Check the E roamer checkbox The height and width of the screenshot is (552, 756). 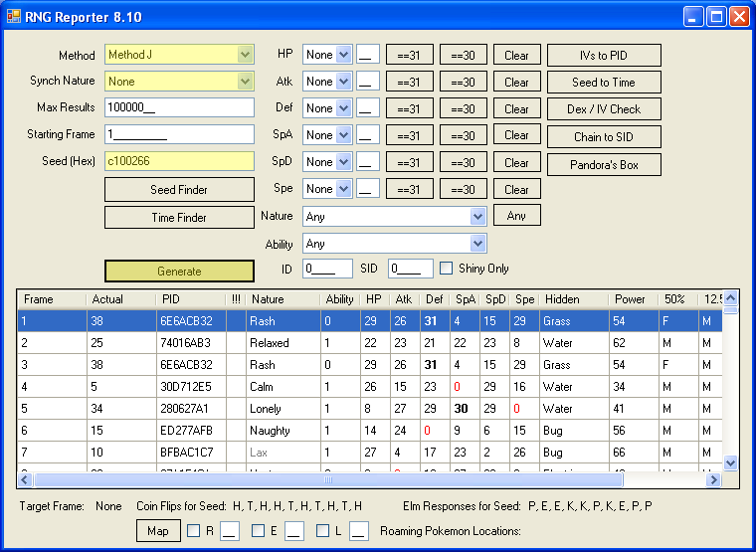(259, 531)
